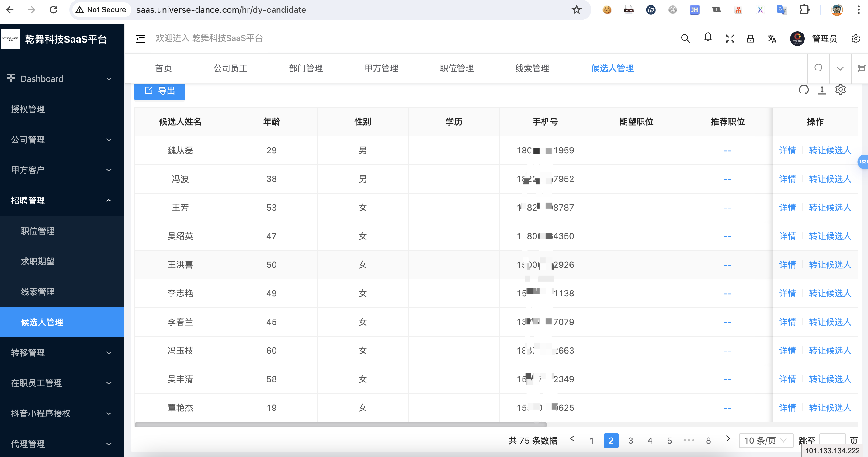
Task: Open the 10 条/页 page size dropdown
Action: 766,441
